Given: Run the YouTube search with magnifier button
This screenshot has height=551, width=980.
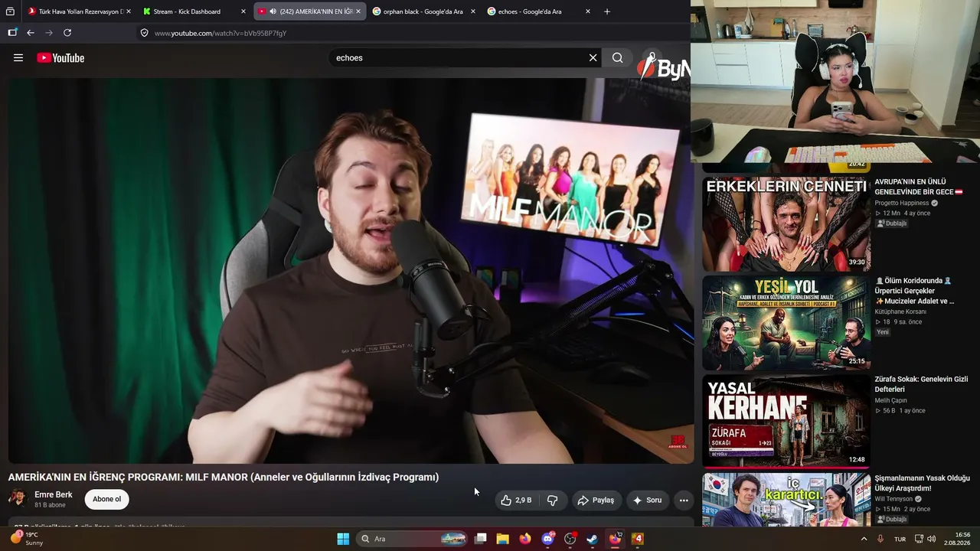Looking at the screenshot, I should point(618,58).
